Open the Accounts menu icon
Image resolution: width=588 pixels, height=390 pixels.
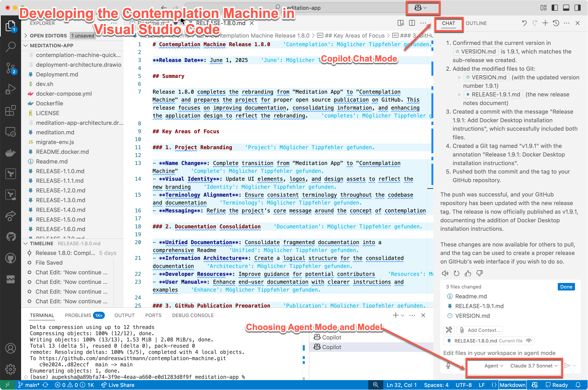(10, 348)
